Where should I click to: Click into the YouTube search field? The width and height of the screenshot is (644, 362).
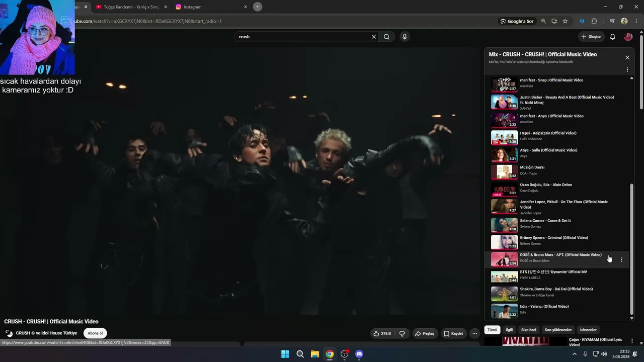coord(304,37)
